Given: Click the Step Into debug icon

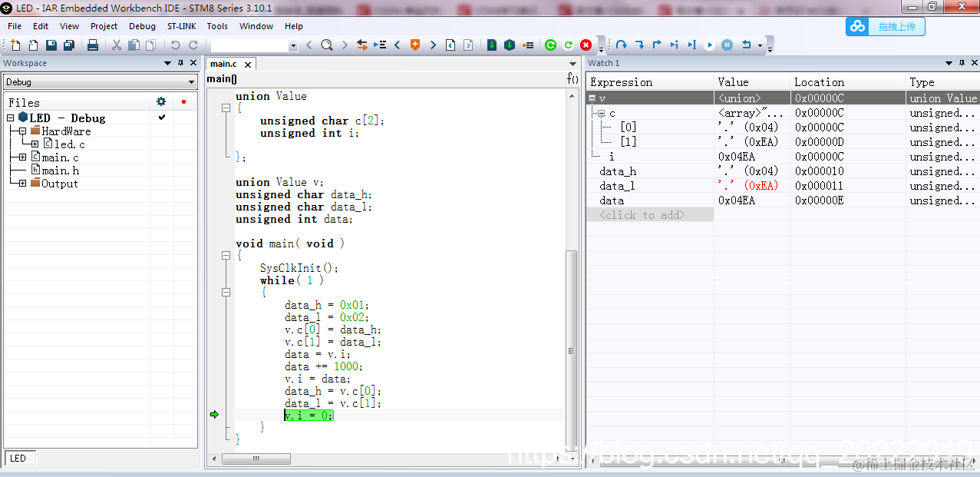Looking at the screenshot, I should click(x=639, y=45).
